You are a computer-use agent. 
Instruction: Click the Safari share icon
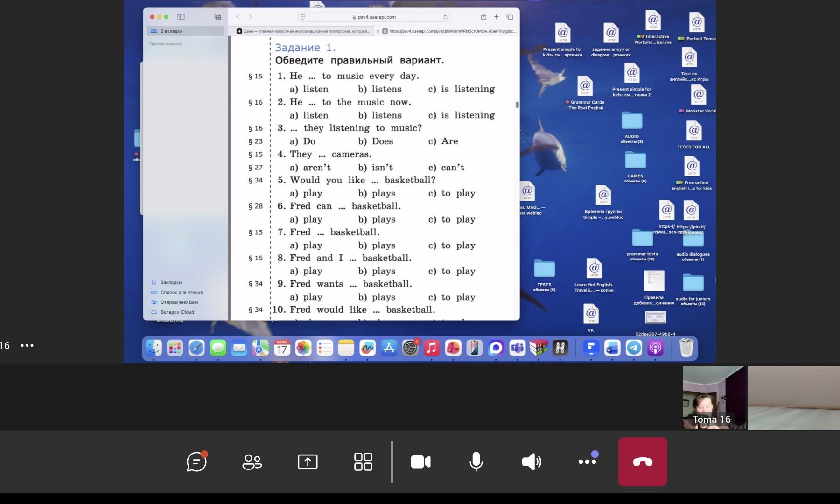[483, 17]
